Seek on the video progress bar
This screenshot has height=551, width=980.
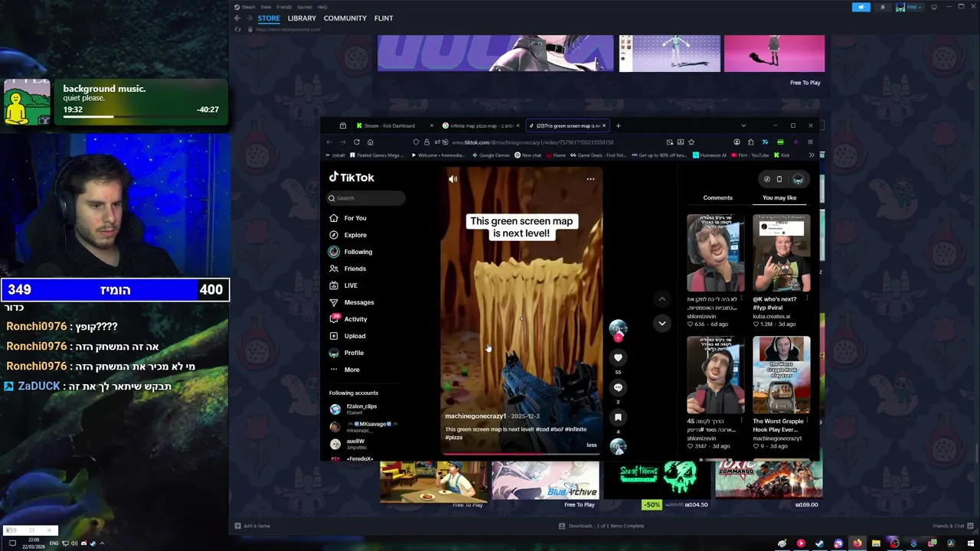[521, 454]
